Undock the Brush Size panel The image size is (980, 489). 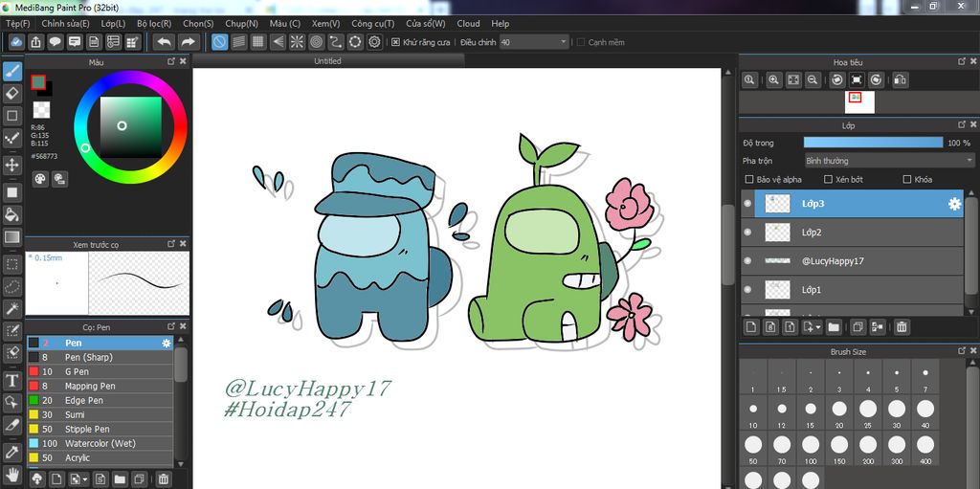(963, 351)
